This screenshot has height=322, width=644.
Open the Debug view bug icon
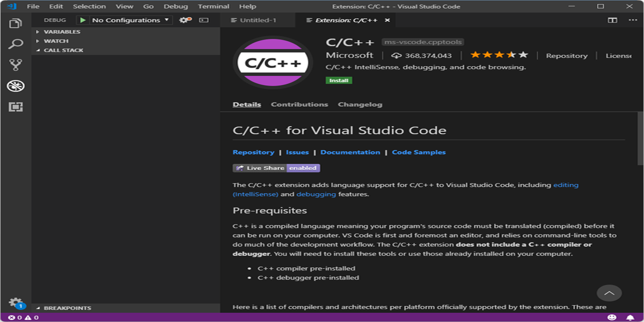tap(16, 86)
